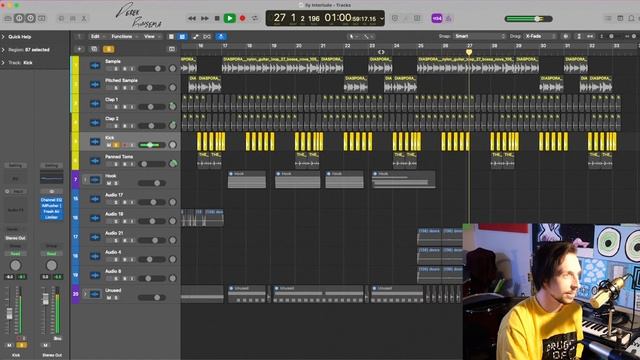Image resolution: width=640 pixels, height=360 pixels.
Task: Expand the Region inspector section
Action: 3,50
